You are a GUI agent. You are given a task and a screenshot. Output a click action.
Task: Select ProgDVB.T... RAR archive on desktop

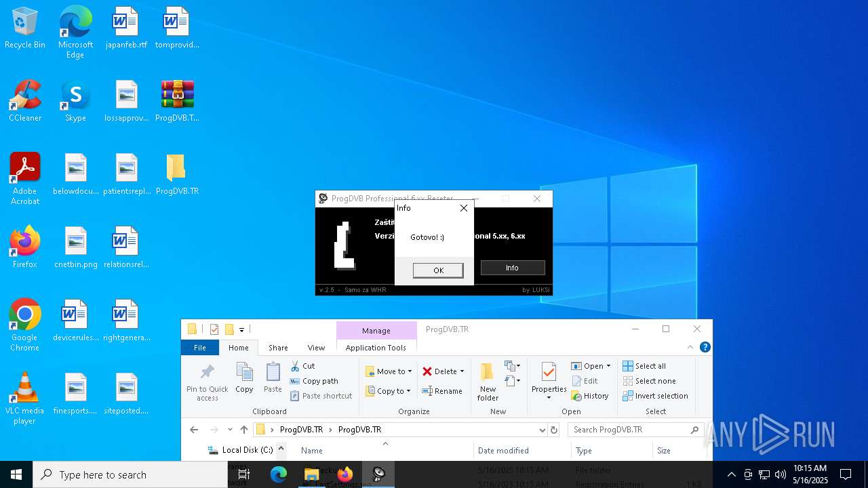(x=177, y=102)
